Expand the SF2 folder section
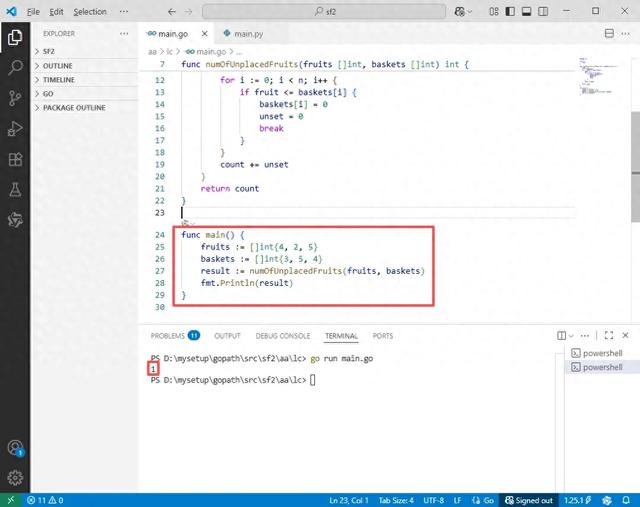The height and width of the screenshot is (507, 640). [x=84, y=51]
